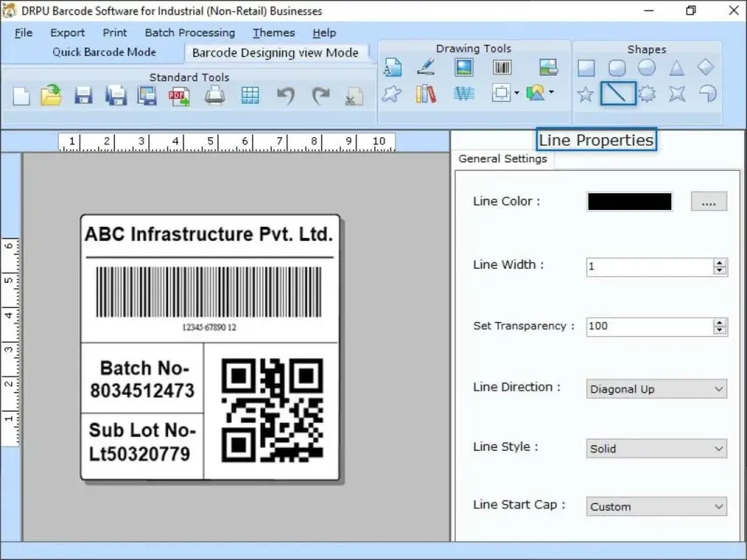Click the printer icon in Standard Tools
Viewport: 747px width, 560px height.
click(215, 95)
